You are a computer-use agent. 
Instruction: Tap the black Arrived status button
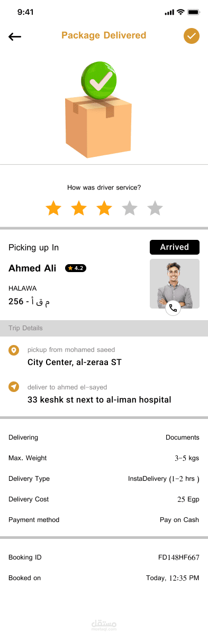175,247
